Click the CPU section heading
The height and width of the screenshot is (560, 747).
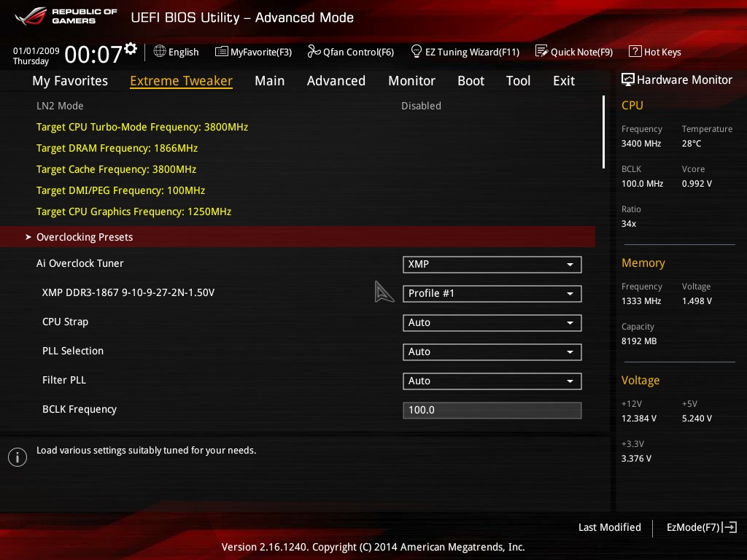[632, 105]
